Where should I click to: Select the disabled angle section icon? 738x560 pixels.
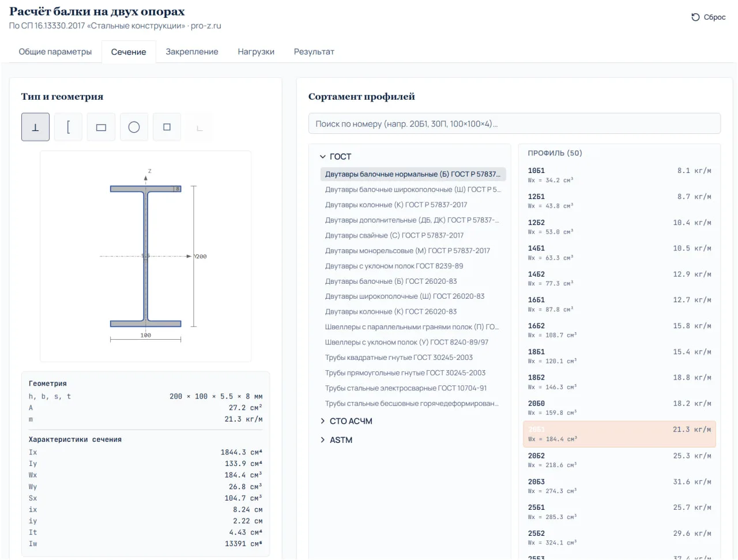[199, 127]
